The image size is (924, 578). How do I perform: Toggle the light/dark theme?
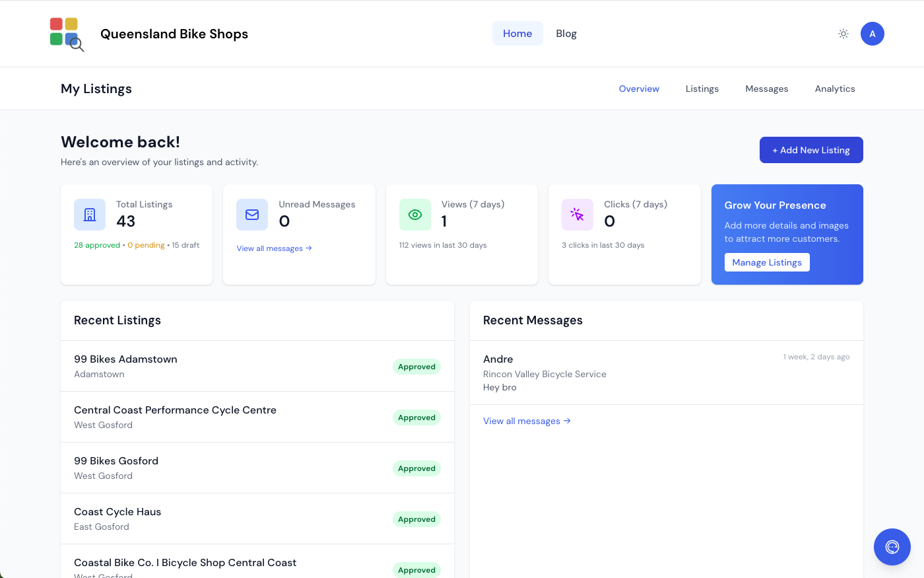843,34
